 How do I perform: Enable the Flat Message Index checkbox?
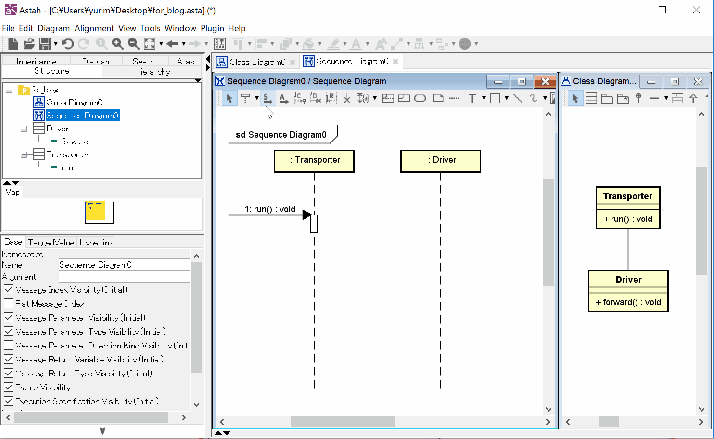[9, 304]
